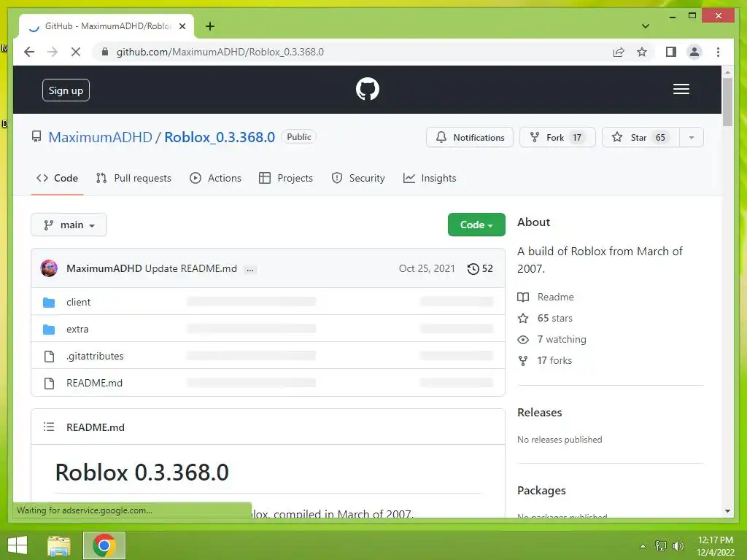Image resolution: width=747 pixels, height=560 pixels.
Task: Toggle the Chrome side panel icon
Action: click(x=671, y=52)
